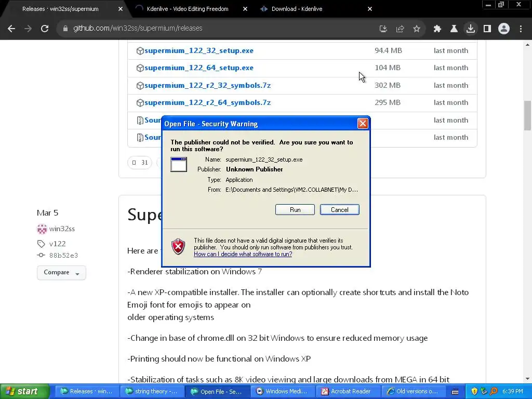Close the Open File Security Warning dialog
Image resolution: width=532 pixels, height=399 pixels.
point(363,124)
